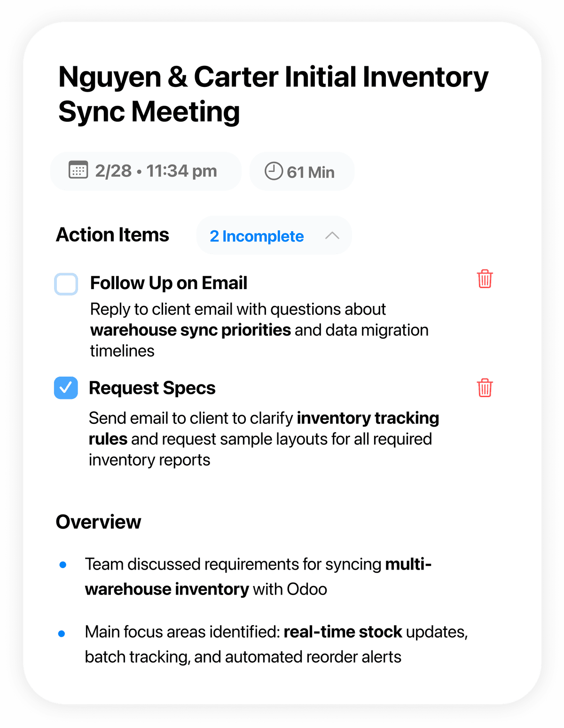Open the 2 Incomplete status link
The width and height of the screenshot is (564, 728).
[257, 236]
